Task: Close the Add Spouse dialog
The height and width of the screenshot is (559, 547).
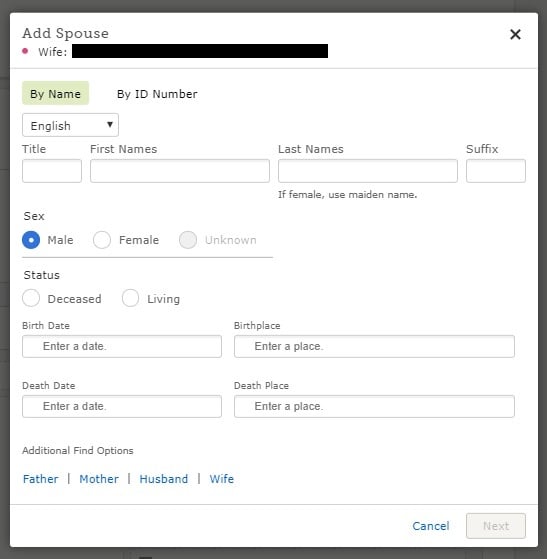Action: [515, 34]
